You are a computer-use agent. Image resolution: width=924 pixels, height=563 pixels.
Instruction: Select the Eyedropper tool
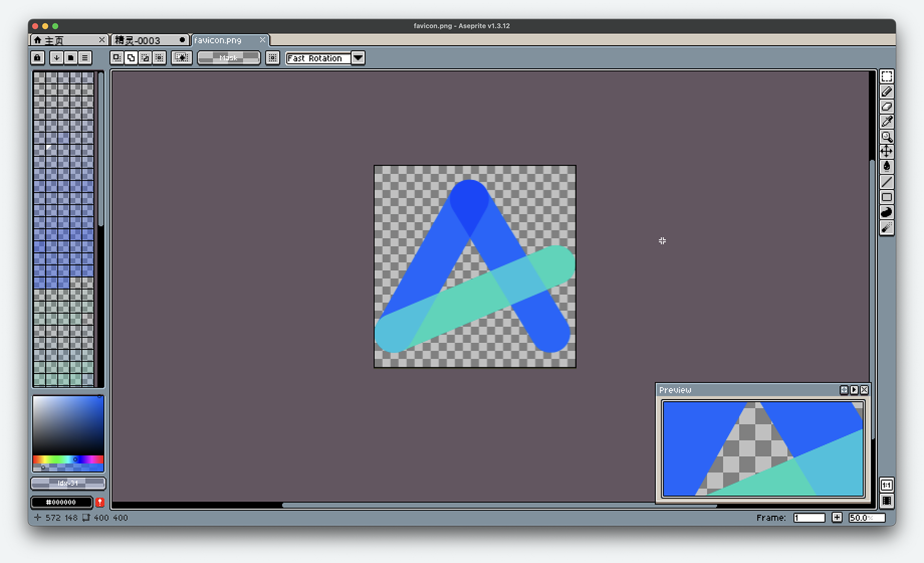click(887, 121)
